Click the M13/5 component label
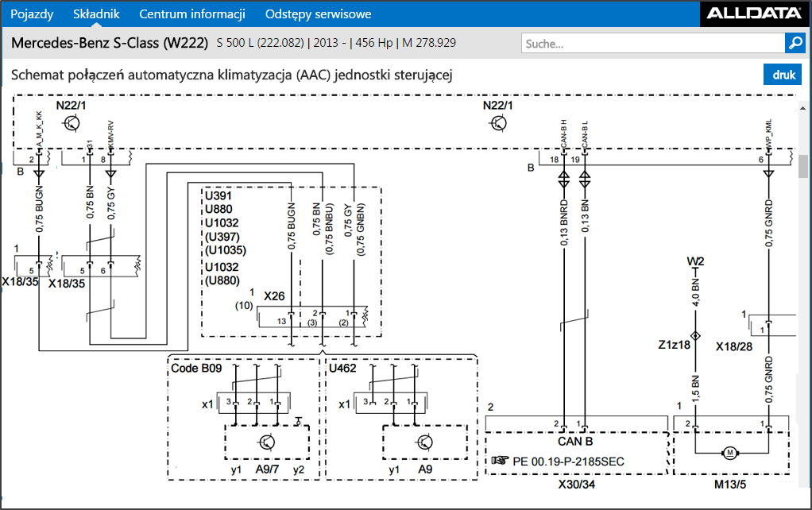The width and height of the screenshot is (812, 510). [730, 485]
